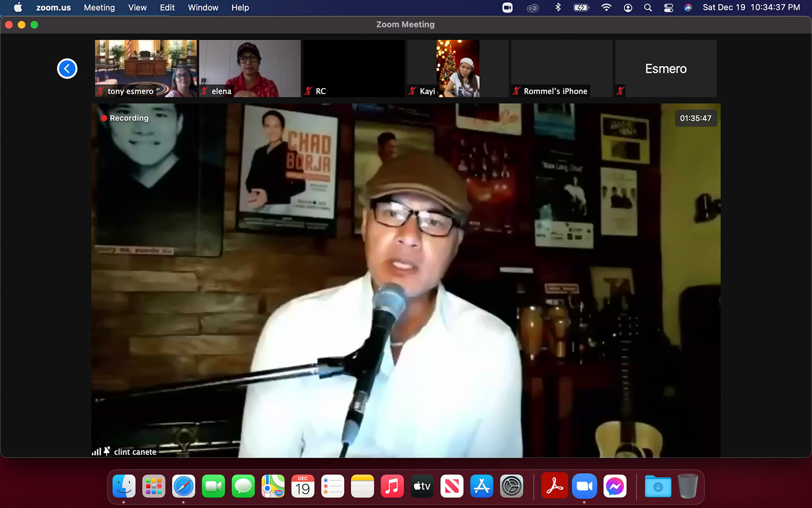
Task: Click the blue back arrow gallery button
Action: pyautogui.click(x=67, y=69)
